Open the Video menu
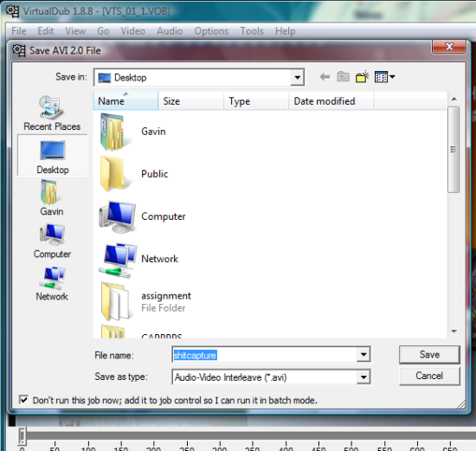Viewport: 476px width, 451px height. [x=132, y=31]
